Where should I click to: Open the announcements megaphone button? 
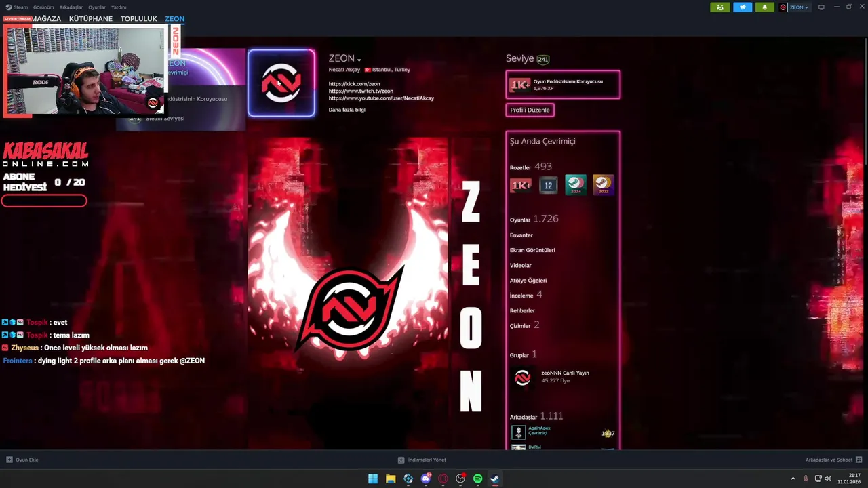[x=743, y=7]
